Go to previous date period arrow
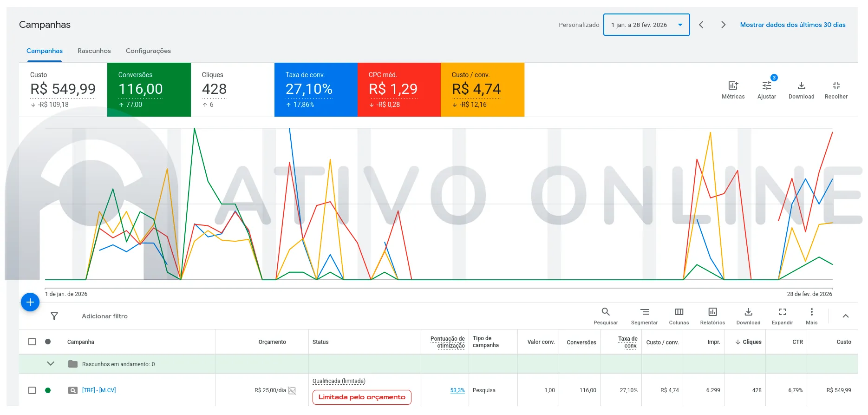The width and height of the screenshot is (868, 415). click(x=701, y=25)
